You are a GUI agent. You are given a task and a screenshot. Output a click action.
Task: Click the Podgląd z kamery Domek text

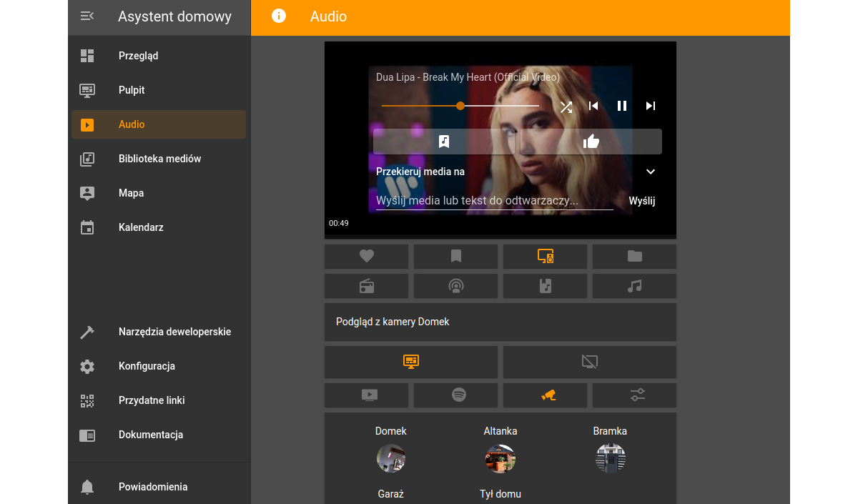pos(393,322)
